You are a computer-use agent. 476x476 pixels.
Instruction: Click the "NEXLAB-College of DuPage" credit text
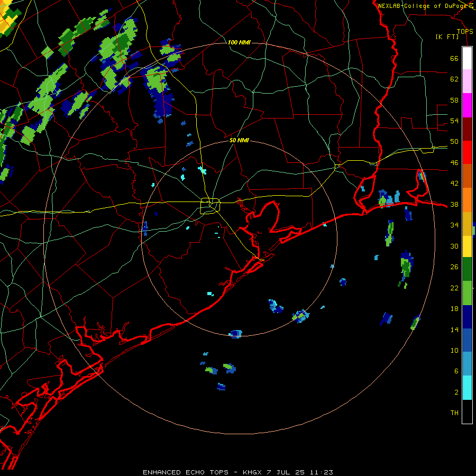[423, 6]
